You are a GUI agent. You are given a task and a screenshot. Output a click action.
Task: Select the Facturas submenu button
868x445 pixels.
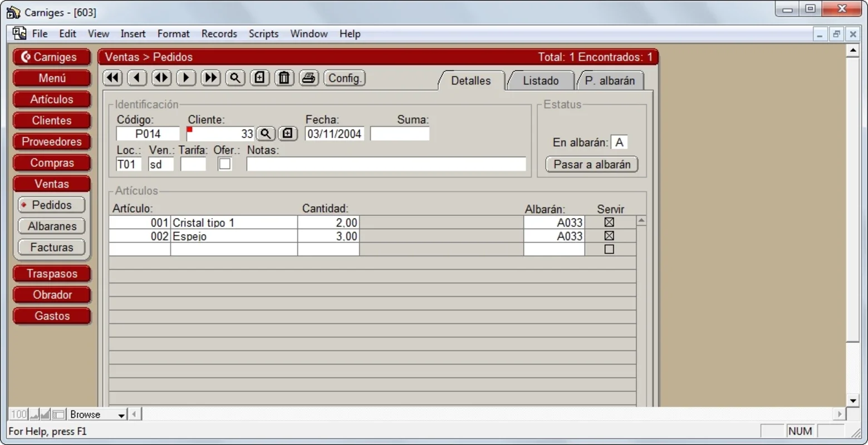click(52, 247)
